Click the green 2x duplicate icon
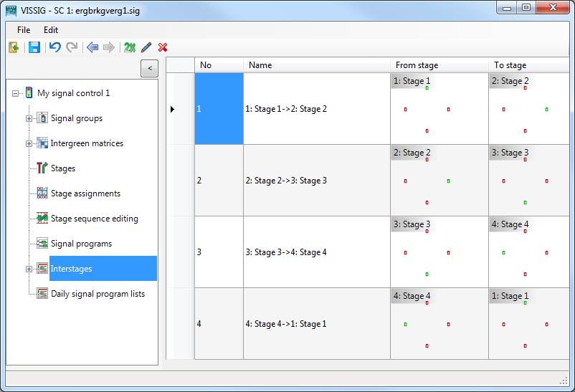Screen dimensions: 575x392 129,47
